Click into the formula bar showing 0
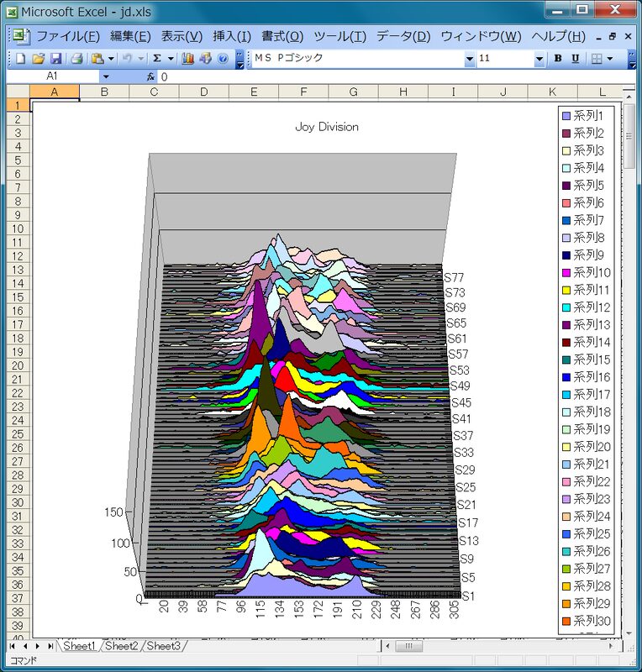This screenshot has width=642, height=672. click(x=397, y=77)
